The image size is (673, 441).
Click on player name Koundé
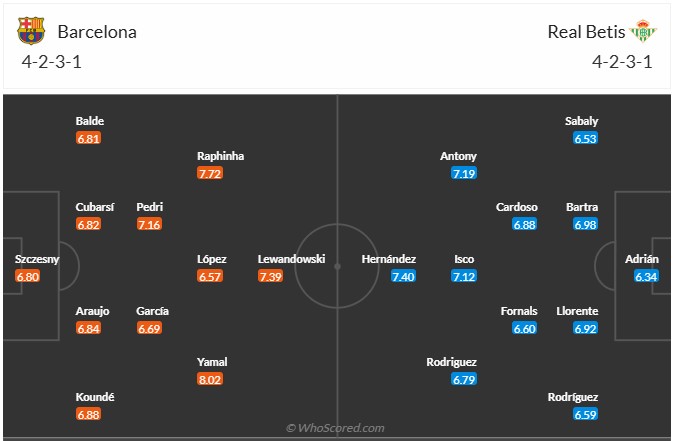click(95, 397)
